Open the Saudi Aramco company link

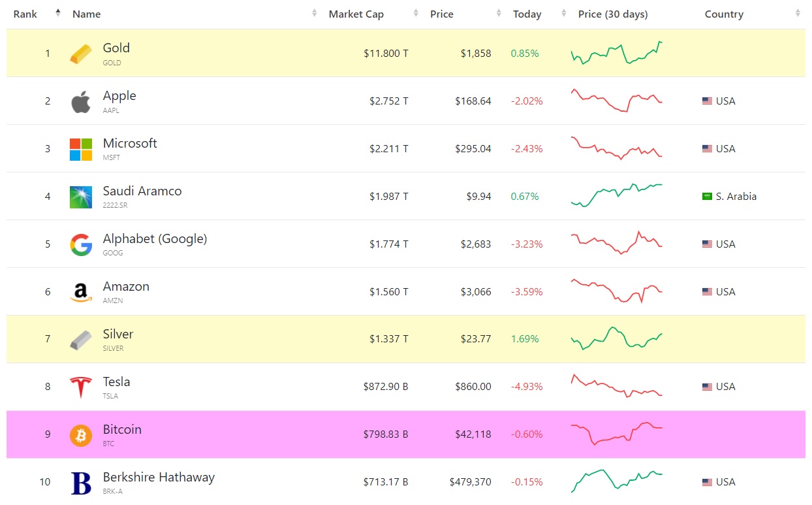click(x=142, y=191)
